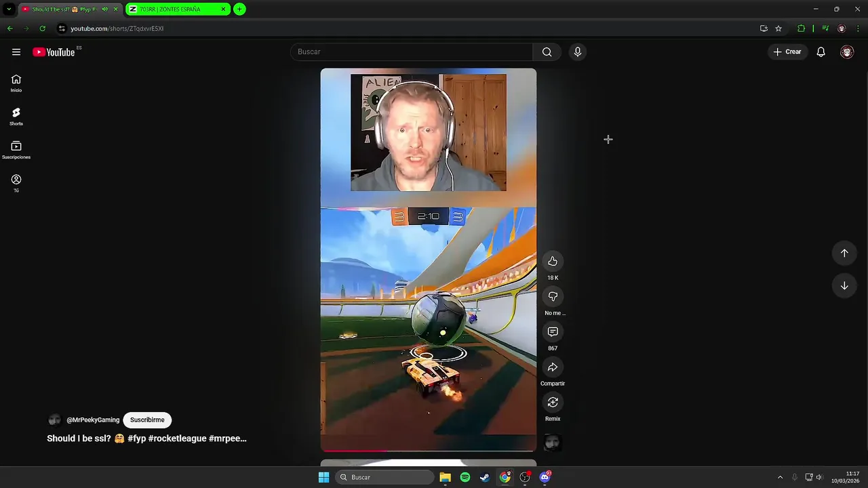Click the taskbar Buscar search box
Screen dimensions: 868x488
tap(384, 477)
